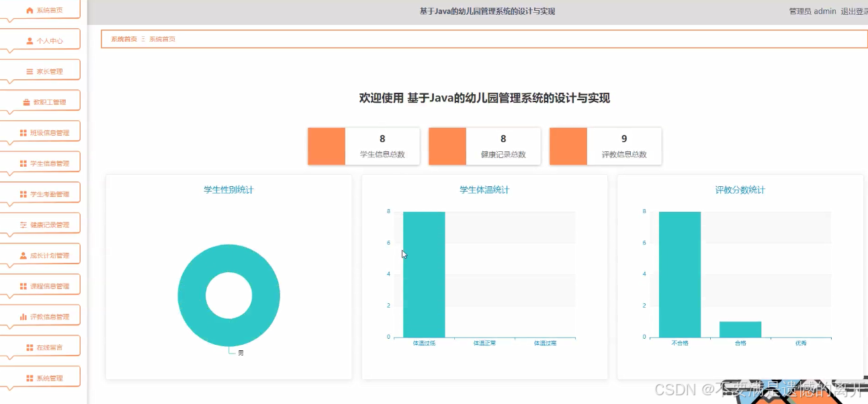Screen dimensions: 868x404
Task: Click the 评教分数统计 chart title
Action: pyautogui.click(x=740, y=190)
